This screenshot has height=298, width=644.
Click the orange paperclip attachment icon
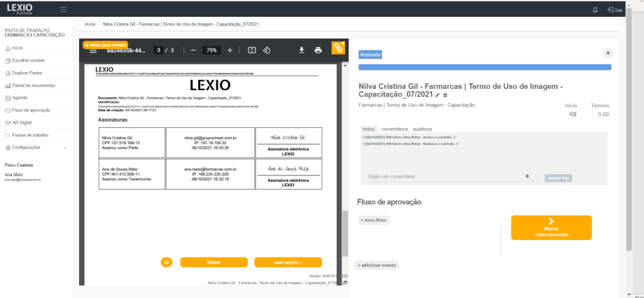coord(338,48)
